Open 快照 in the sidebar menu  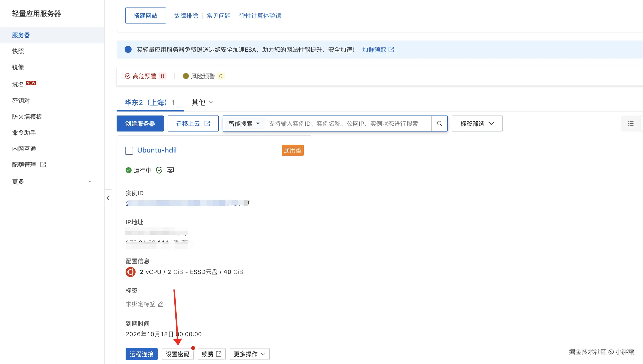[x=18, y=51]
